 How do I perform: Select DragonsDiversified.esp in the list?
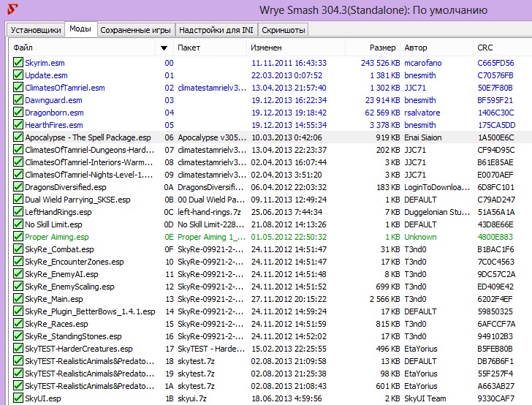click(66, 187)
